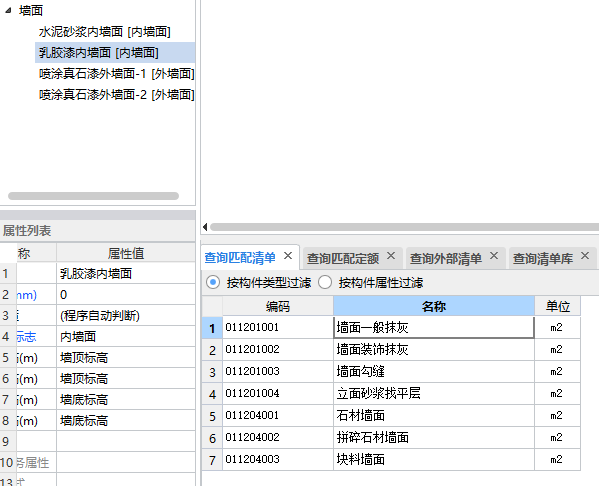Close the 查询外部清单 tab
599x486 pixels.
pos(494,256)
